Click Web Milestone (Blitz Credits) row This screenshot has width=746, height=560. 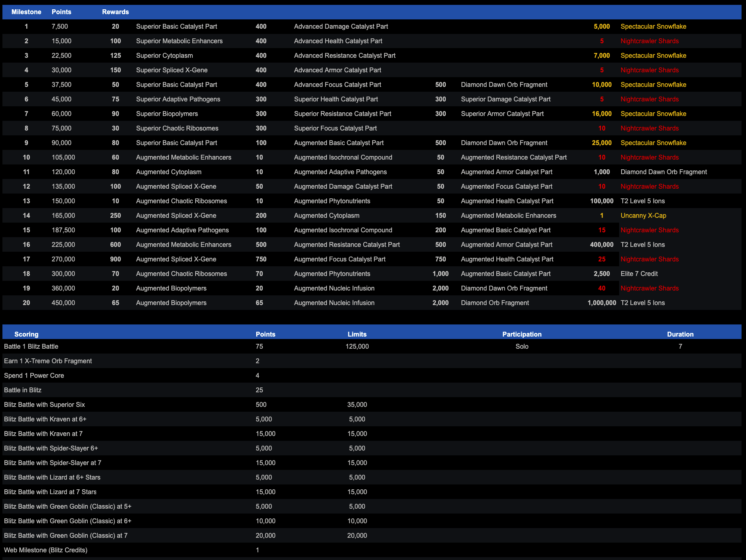click(372, 550)
